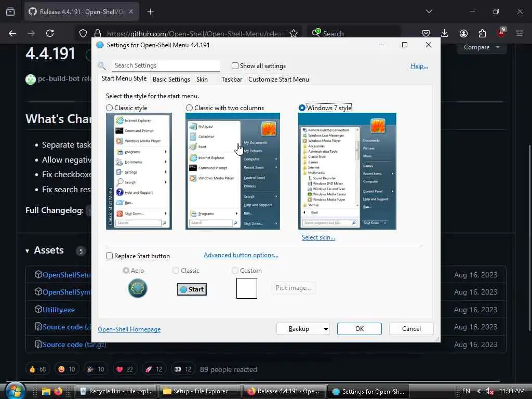Open the tracking protection shield icon
This screenshot has width=532, height=399.
(83, 33)
